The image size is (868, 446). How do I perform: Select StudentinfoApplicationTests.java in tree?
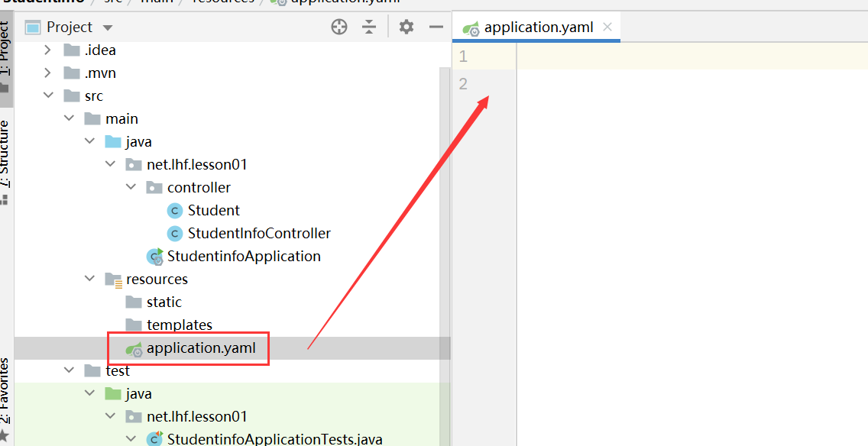(x=274, y=439)
